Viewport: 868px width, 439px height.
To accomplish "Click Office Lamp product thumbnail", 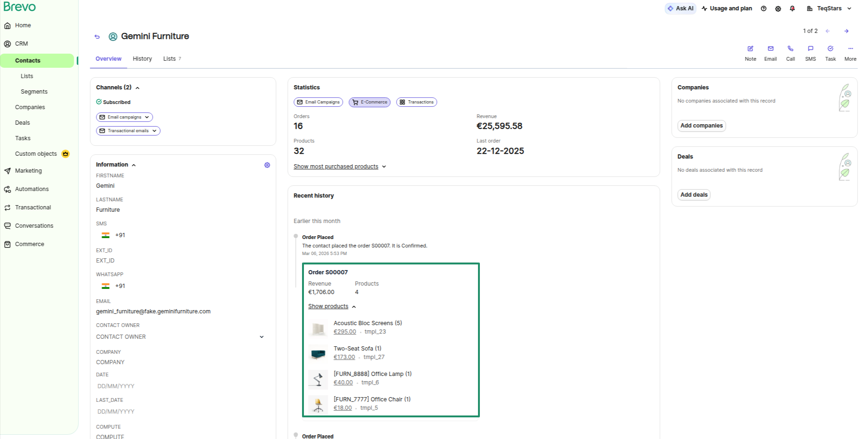I will pos(319,379).
